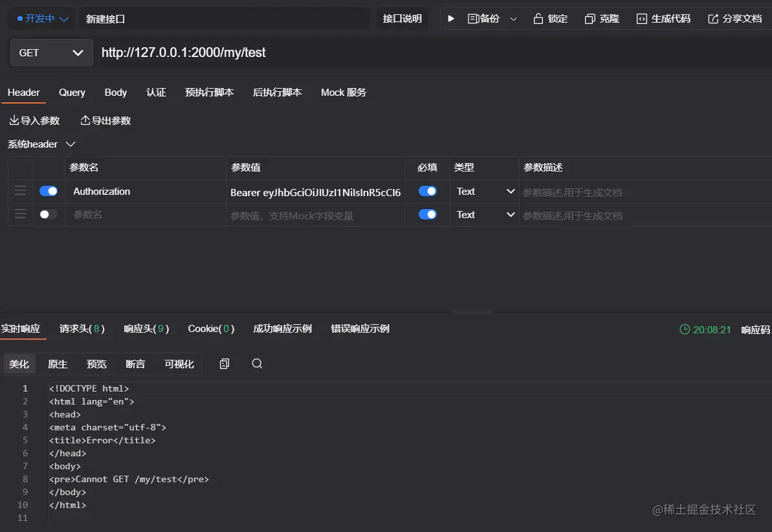Click the clone icon next to 克隆
This screenshot has width=772, height=532.
590,19
